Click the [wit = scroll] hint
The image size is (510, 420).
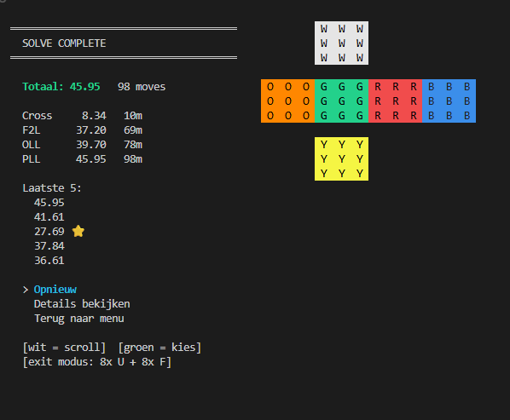64,348
